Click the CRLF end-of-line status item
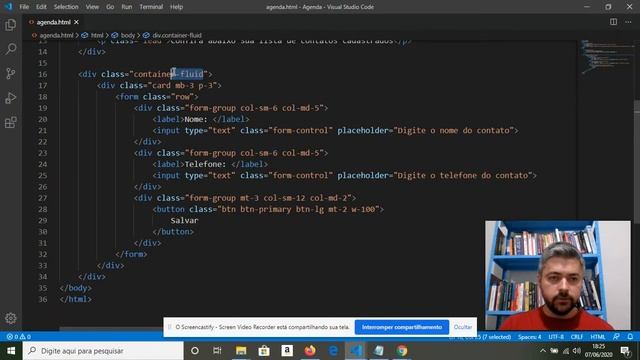The height and width of the screenshot is (360, 640). pyautogui.click(x=577, y=337)
